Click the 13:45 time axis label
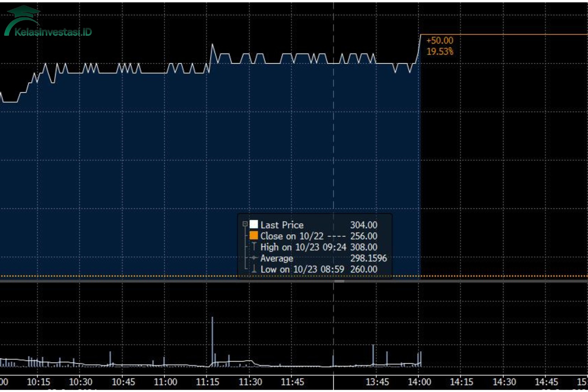 [x=377, y=382]
